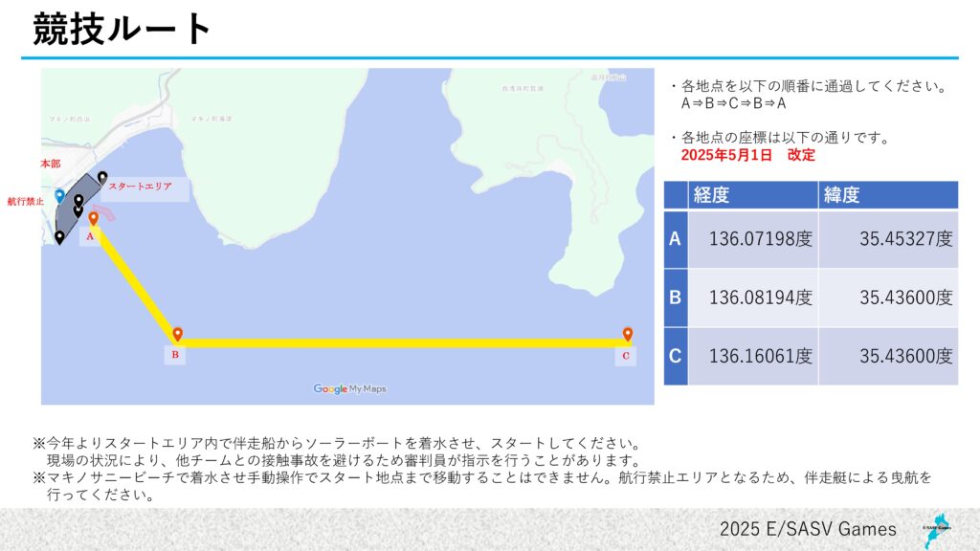Click the スタートエリア map label
Viewport: 980px width, 551px height.
140,187
